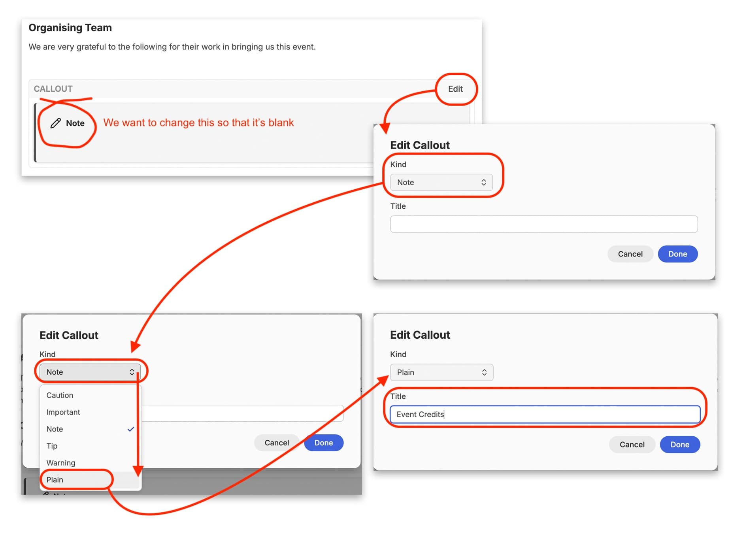The height and width of the screenshot is (560, 747).
Task: Collapse the expanded Kind dropdown showing Note
Action: [x=90, y=372]
